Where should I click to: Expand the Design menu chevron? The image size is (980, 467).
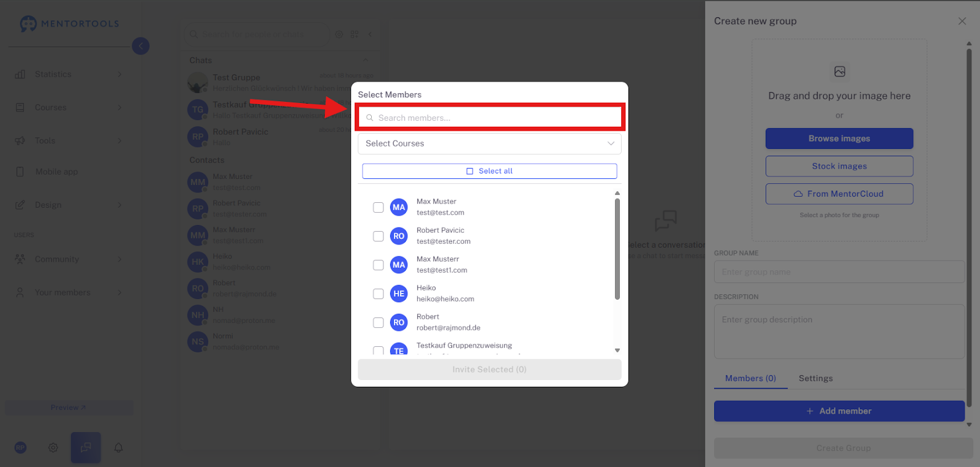click(119, 205)
